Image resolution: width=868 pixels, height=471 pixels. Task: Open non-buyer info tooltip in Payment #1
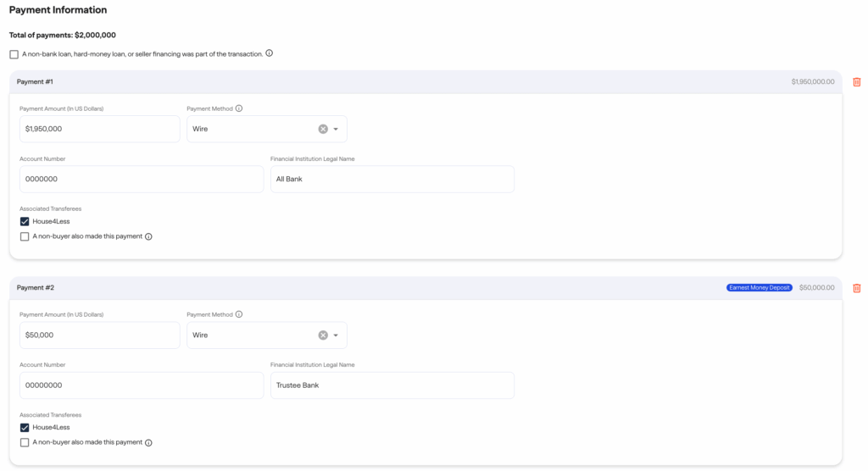[x=148, y=236]
